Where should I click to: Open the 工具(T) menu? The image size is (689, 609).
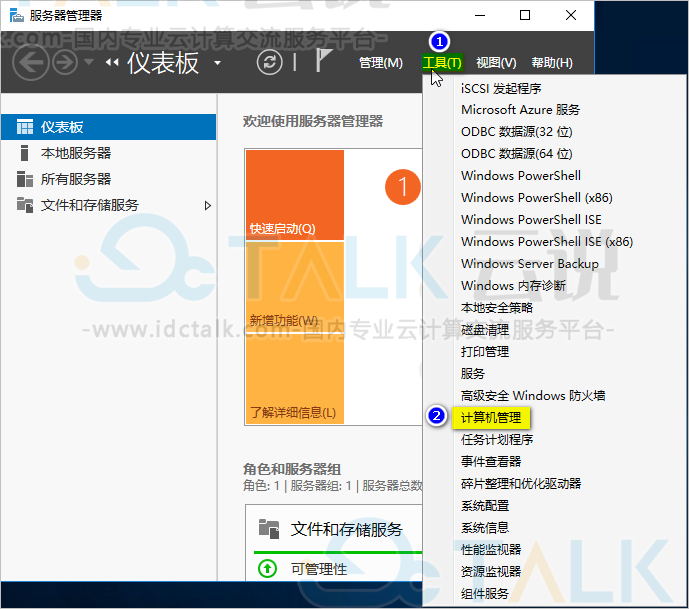(x=442, y=63)
